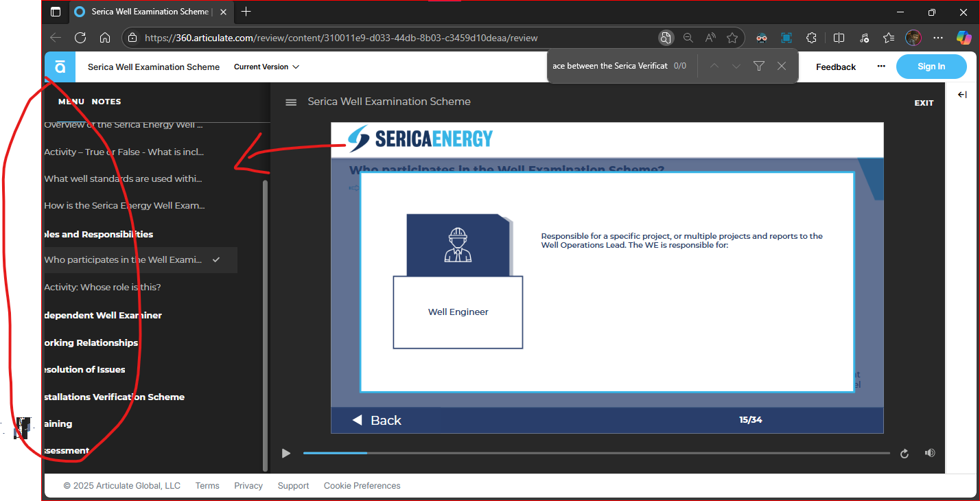The width and height of the screenshot is (980, 501).
Task: Click the Well Engineer folder card
Action: 458,281
